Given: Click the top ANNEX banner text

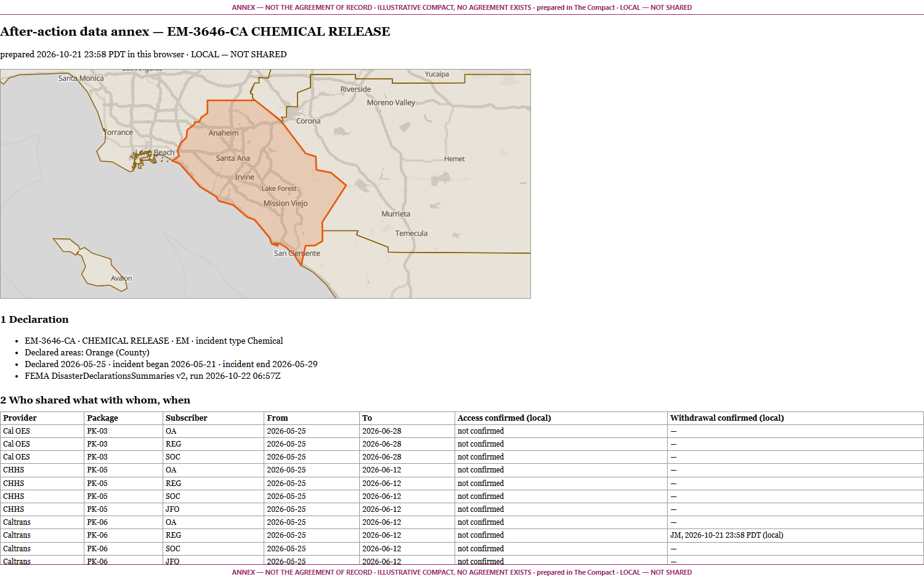Looking at the screenshot, I should pos(462,7).
